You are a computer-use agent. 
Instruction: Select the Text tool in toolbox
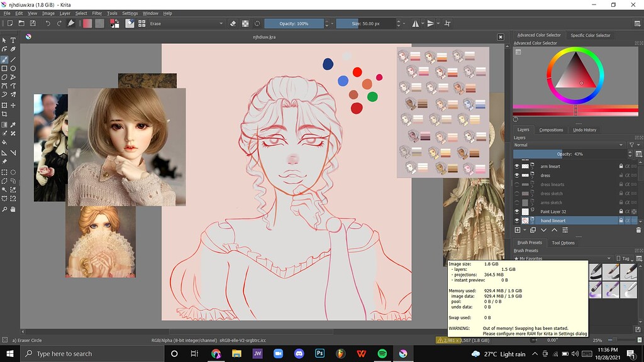13,40
